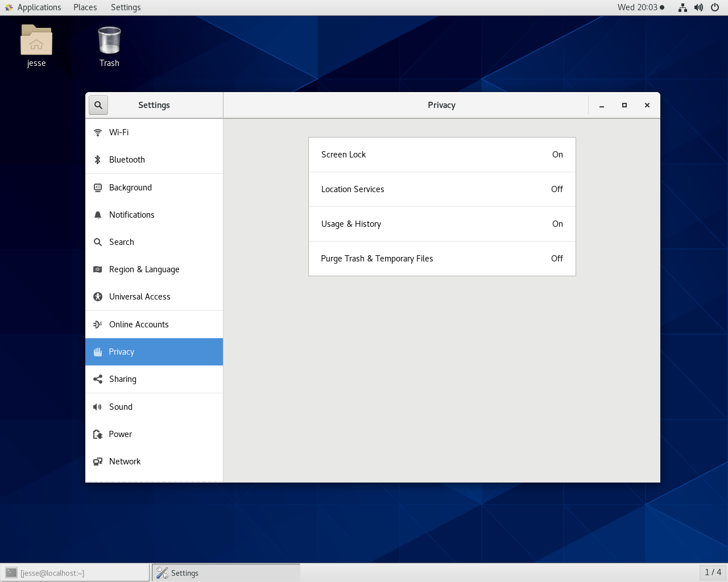Click the Wed 20:03 clock
728x582 pixels.
640,7
